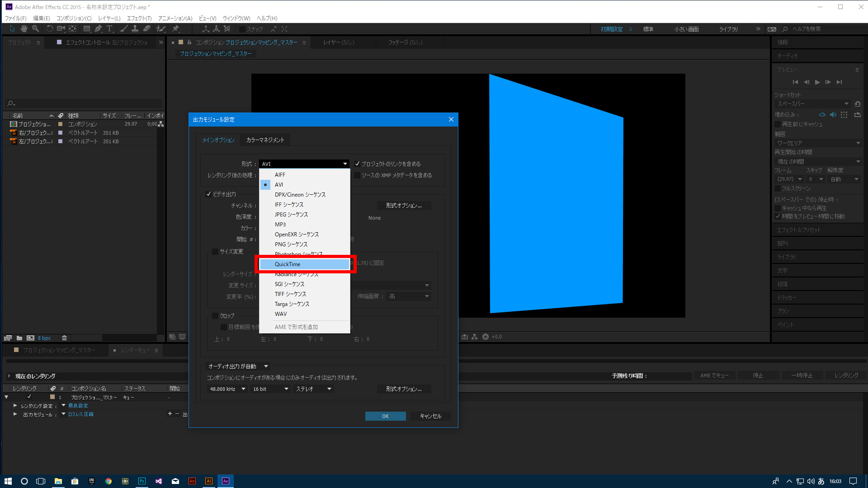This screenshot has width=868, height=488.
Task: Choose PNG シーケンス from format list
Action: [x=305, y=244]
